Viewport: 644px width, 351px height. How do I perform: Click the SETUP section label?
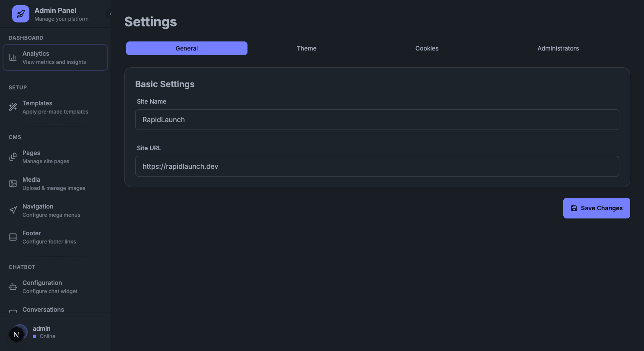tap(18, 88)
